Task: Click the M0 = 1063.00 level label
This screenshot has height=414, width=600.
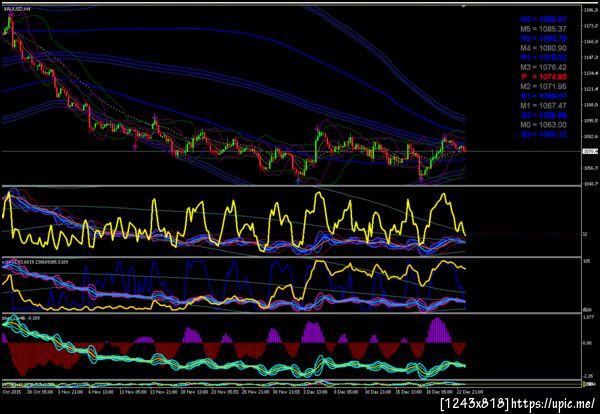Action: coord(543,125)
